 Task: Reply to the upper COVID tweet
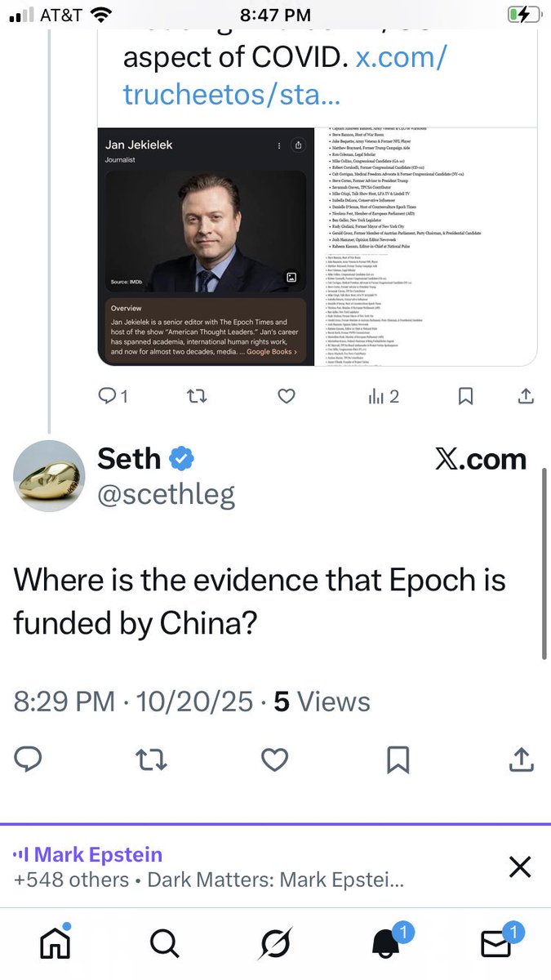112,396
